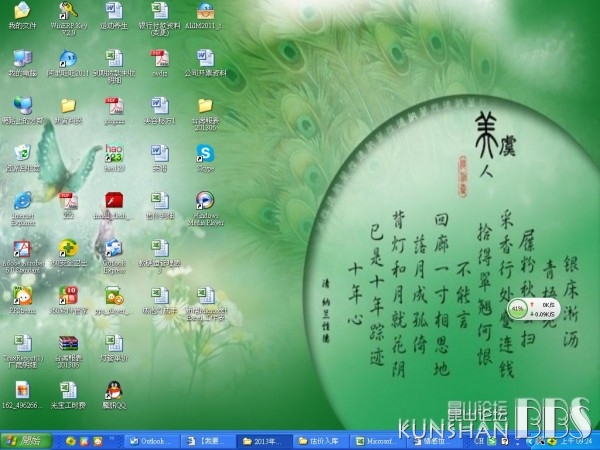The image size is (600, 450).
Task: Switch to the 2013年 folder taskbar button
Action: pyautogui.click(x=264, y=441)
